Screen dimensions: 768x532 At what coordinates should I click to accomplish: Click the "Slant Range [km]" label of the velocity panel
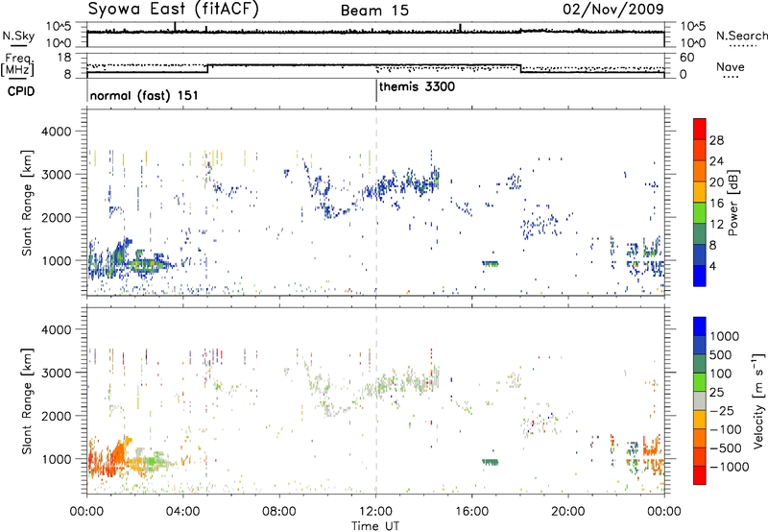(x=27, y=400)
